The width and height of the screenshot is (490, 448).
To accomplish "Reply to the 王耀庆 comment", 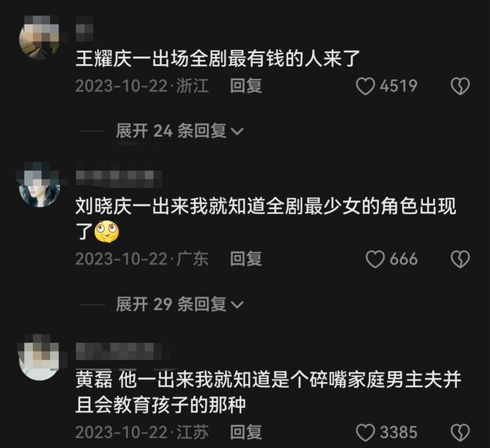I will click(x=246, y=86).
